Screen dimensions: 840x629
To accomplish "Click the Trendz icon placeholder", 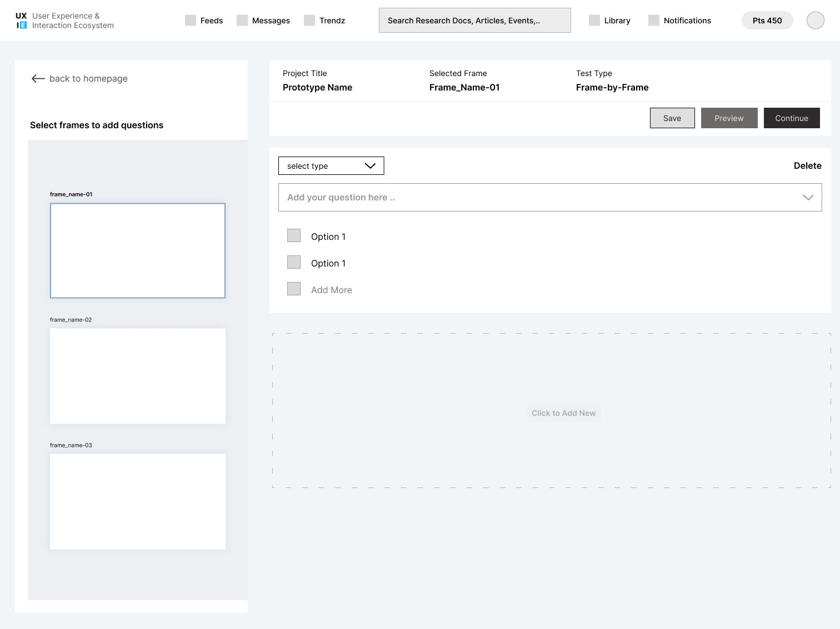I will point(309,21).
